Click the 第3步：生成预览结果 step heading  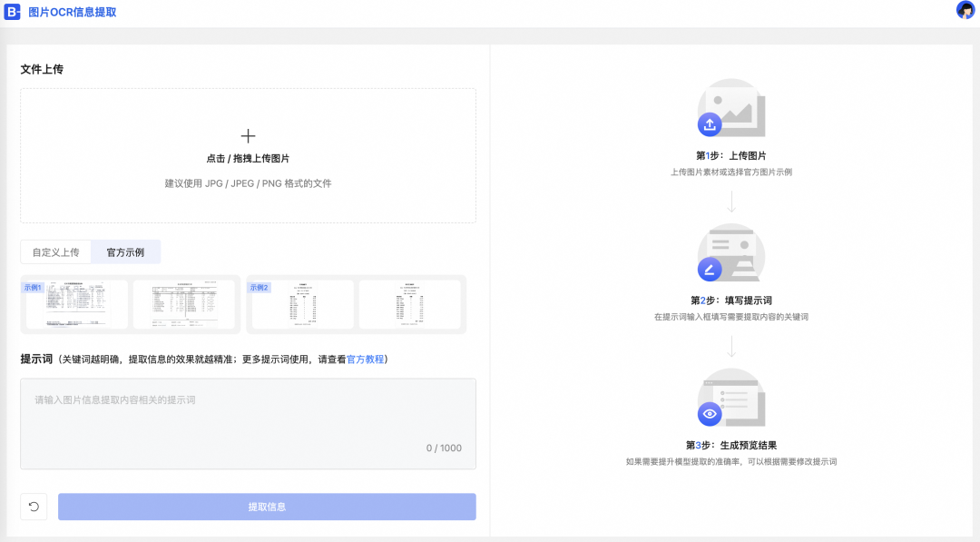(x=730, y=446)
